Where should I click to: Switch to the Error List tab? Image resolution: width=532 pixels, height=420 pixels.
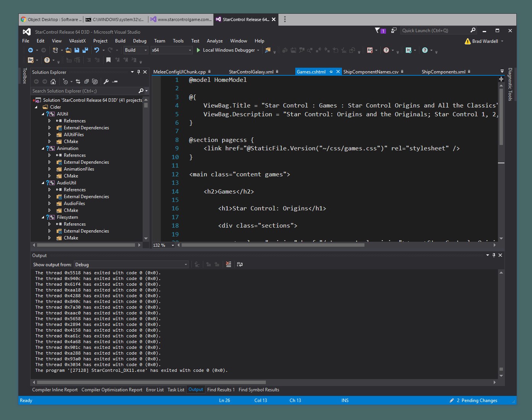[x=155, y=390]
